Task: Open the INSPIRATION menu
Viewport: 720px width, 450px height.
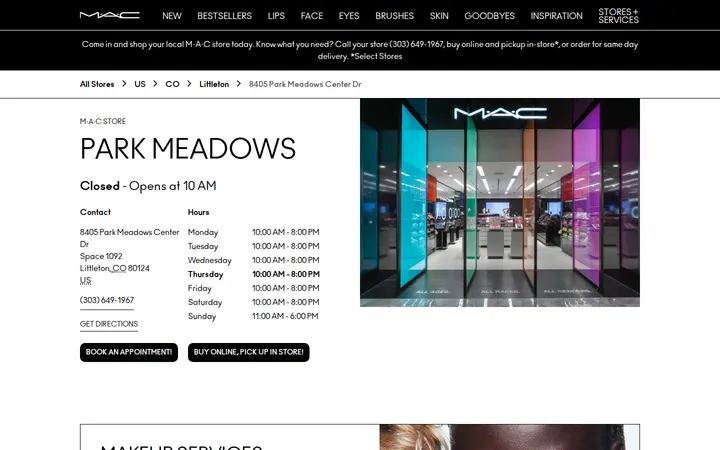Action: (x=557, y=16)
